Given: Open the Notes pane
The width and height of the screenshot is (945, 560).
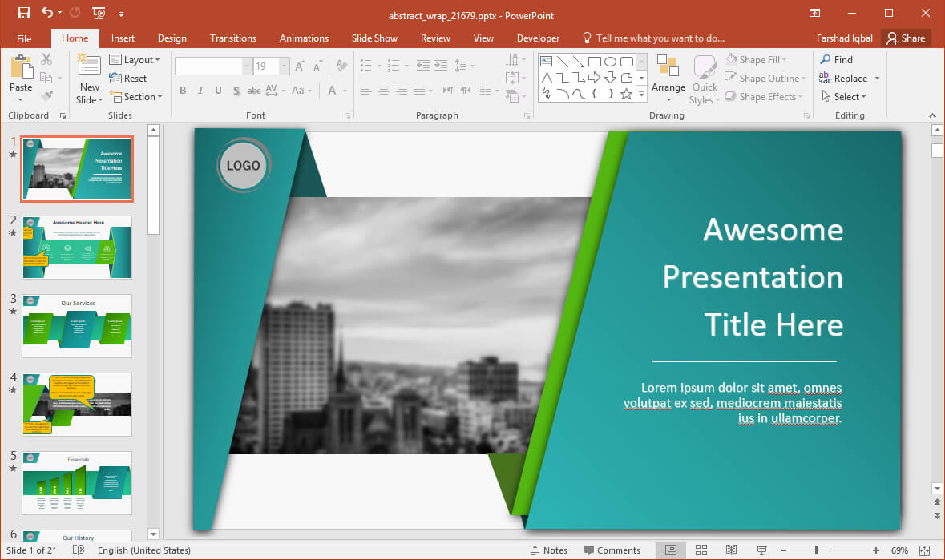Looking at the screenshot, I should [551, 550].
